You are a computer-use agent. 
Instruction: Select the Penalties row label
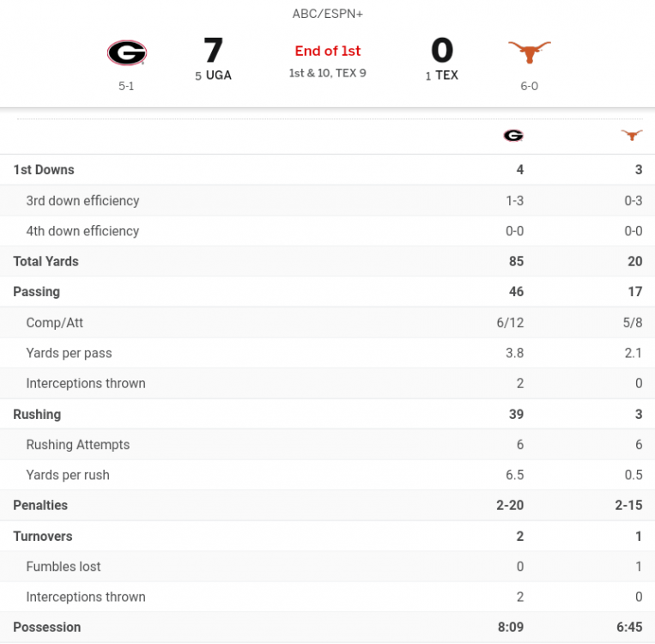pos(40,505)
